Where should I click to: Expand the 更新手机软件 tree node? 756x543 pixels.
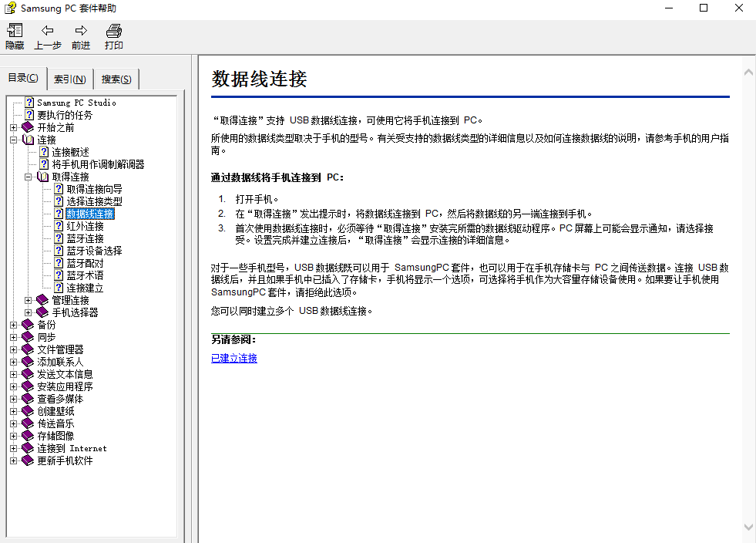pos(14,460)
